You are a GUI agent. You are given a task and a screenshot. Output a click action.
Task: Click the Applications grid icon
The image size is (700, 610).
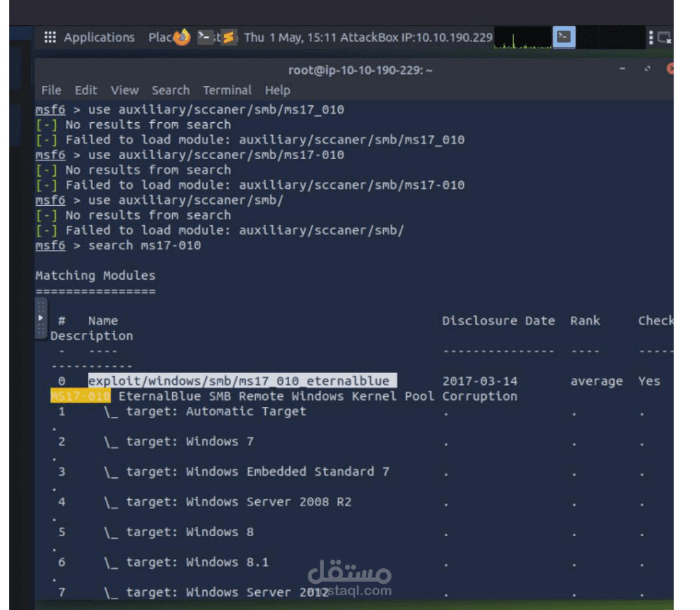tap(50, 38)
